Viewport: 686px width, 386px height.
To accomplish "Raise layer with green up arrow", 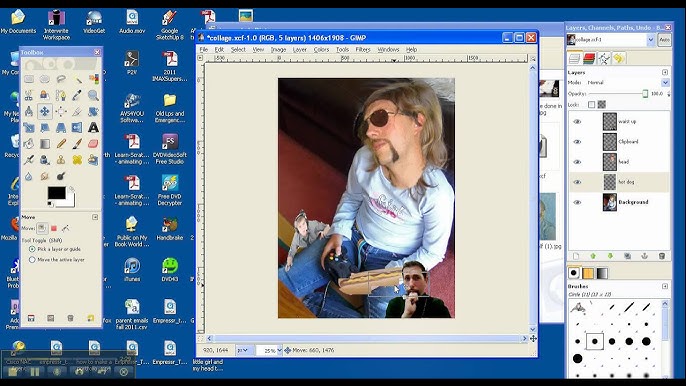I will (593, 256).
